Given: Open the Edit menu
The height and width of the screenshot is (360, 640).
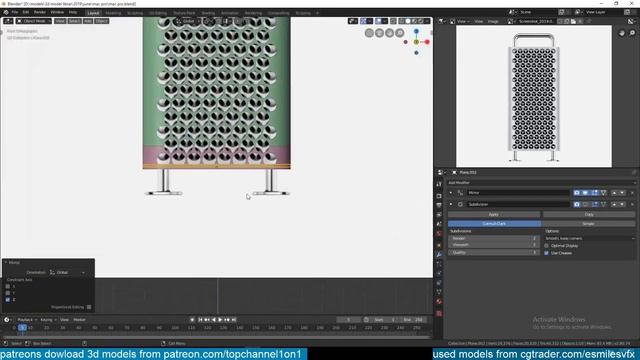Looking at the screenshot, I should (x=26, y=12).
